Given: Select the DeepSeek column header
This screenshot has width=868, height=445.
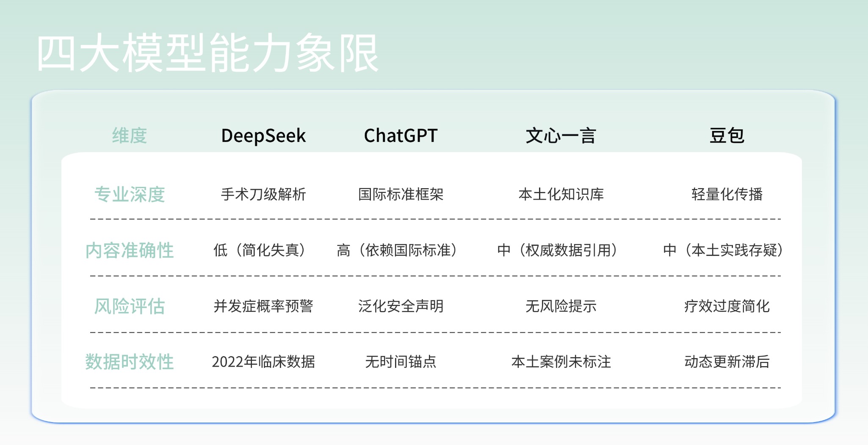Looking at the screenshot, I should 263,136.
